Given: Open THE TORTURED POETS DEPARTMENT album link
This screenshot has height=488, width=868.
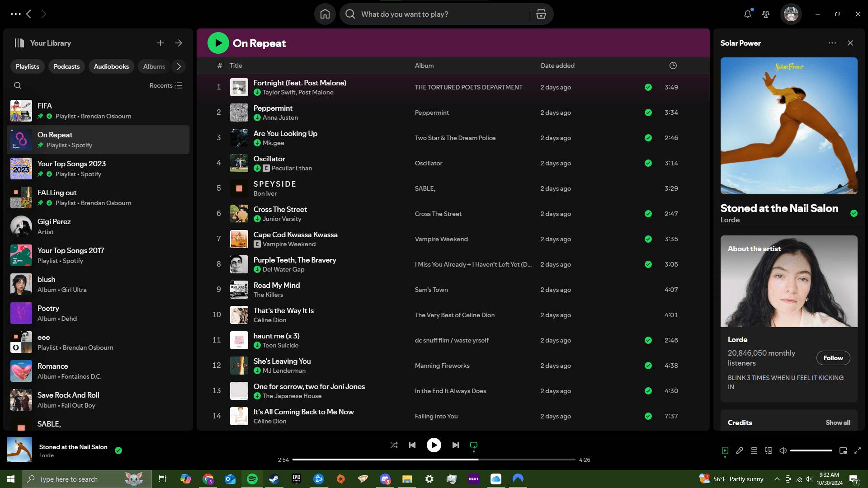Looking at the screenshot, I should 468,87.
